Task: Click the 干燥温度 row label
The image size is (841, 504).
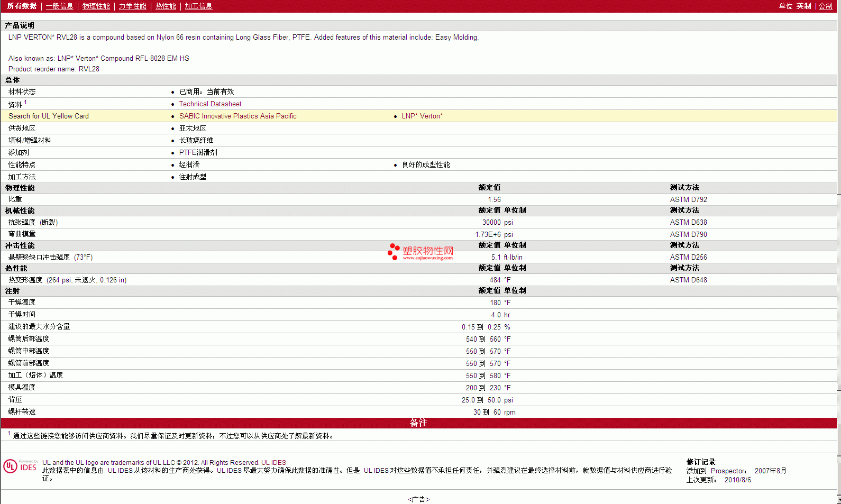Action: coord(22,303)
